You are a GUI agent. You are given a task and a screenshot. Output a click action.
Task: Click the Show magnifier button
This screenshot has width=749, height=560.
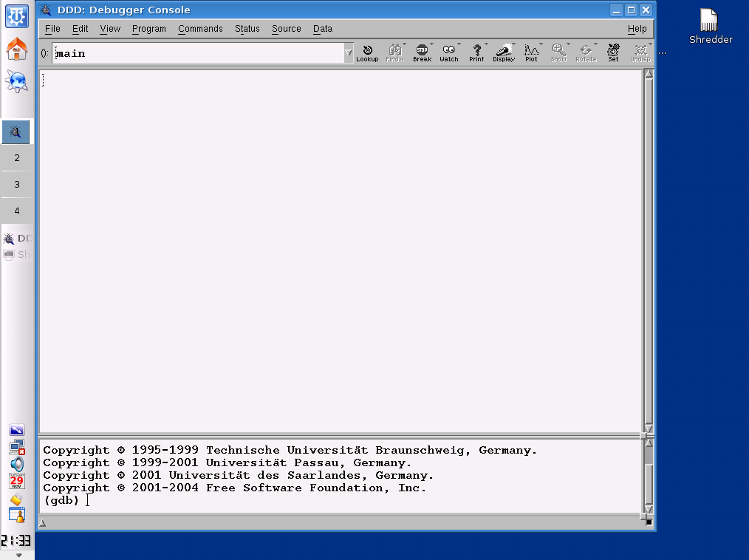558,53
